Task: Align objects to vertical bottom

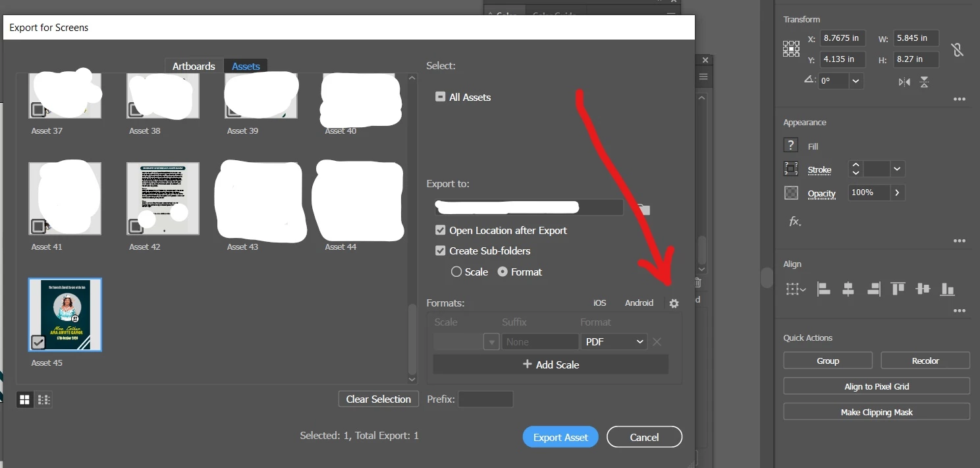Action: pos(948,289)
